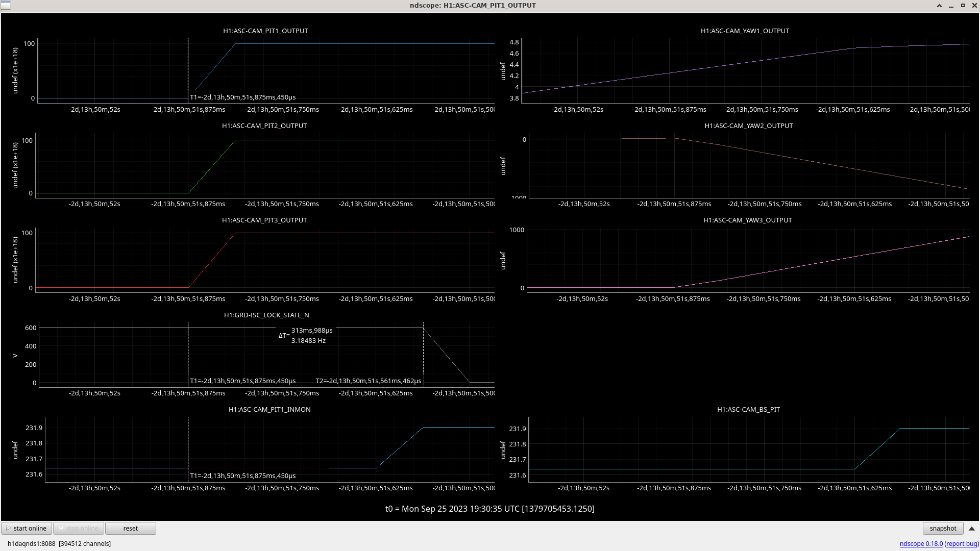Click the 1000 tick on YAW3_OUTPUT y-axis

coord(517,230)
